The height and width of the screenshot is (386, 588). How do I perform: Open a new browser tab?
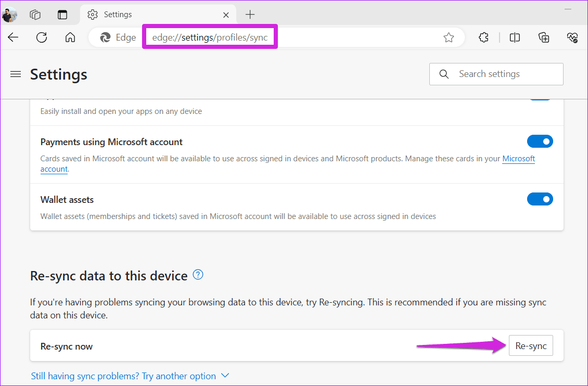pyautogui.click(x=250, y=14)
